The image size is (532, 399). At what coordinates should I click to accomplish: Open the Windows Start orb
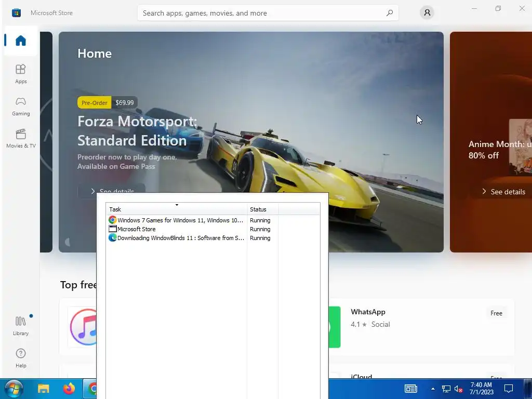(x=14, y=389)
